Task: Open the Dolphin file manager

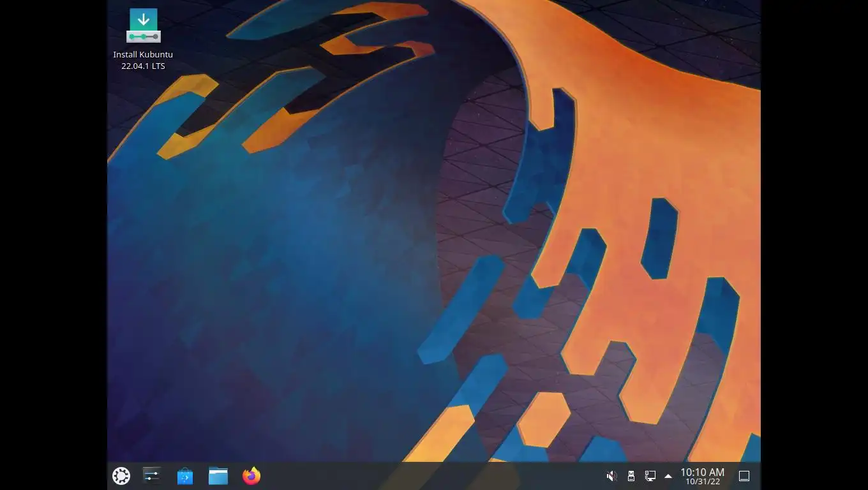Action: pos(218,476)
